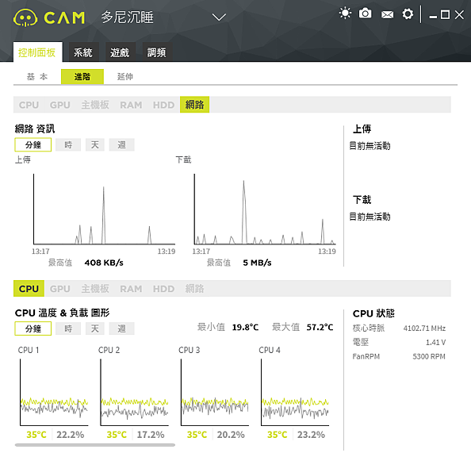
Task: Click the CPU 1 load graph
Action: click(x=54, y=393)
